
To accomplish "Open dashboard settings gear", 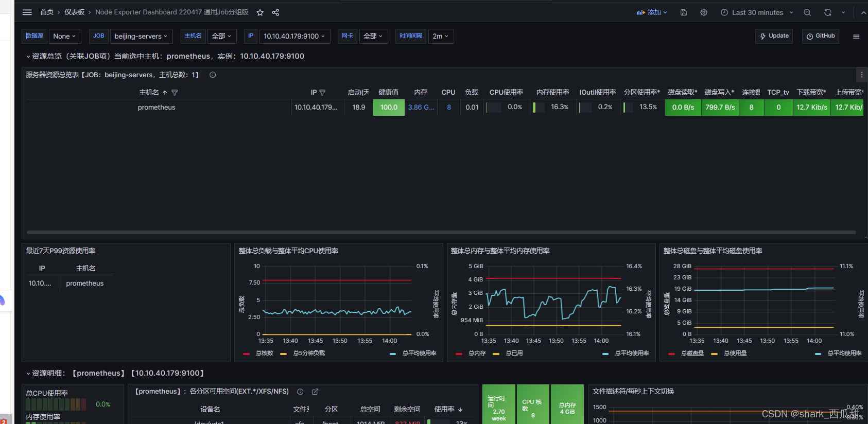I will [x=704, y=12].
